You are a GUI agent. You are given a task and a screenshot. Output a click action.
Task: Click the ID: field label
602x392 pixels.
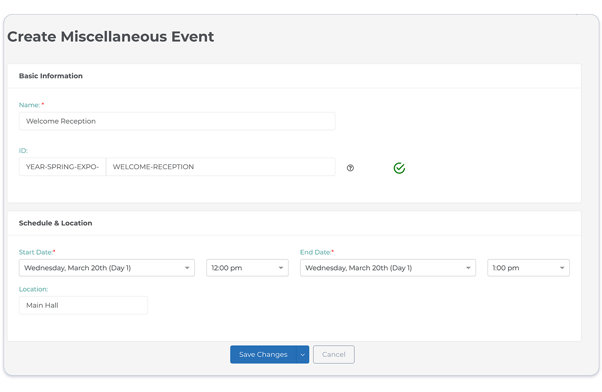(23, 151)
